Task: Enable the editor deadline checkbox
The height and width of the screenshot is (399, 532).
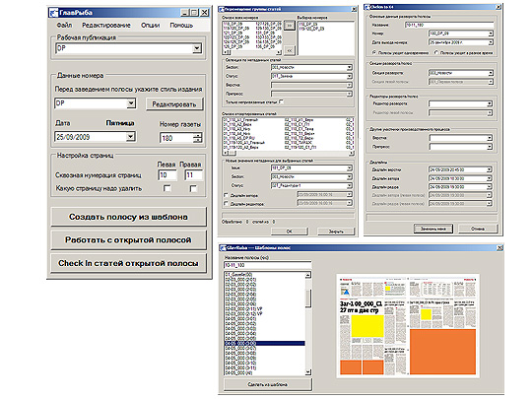Action: [x=226, y=204]
